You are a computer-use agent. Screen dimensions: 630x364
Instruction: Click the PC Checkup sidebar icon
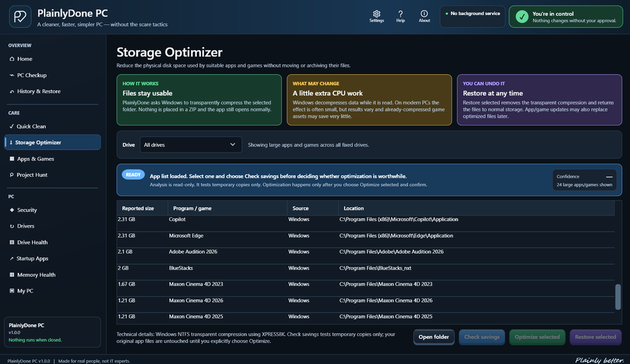click(12, 75)
